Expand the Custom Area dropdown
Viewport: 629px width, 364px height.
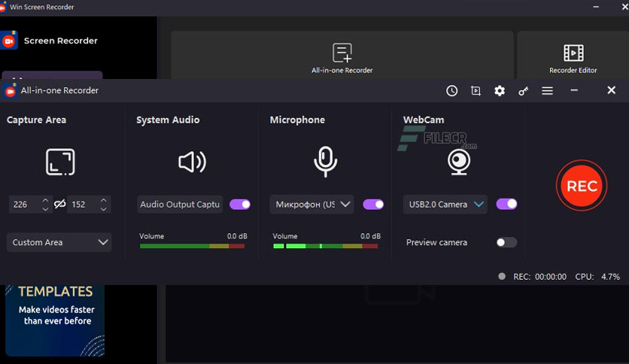(59, 242)
